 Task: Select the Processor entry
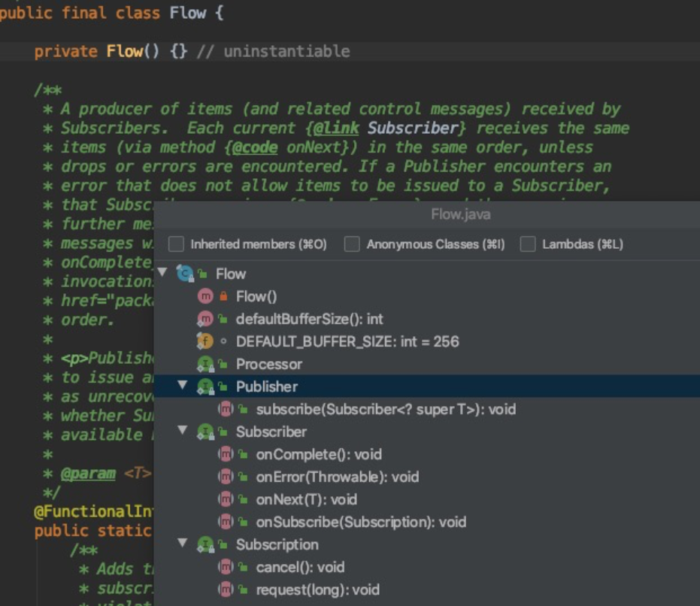point(268,364)
